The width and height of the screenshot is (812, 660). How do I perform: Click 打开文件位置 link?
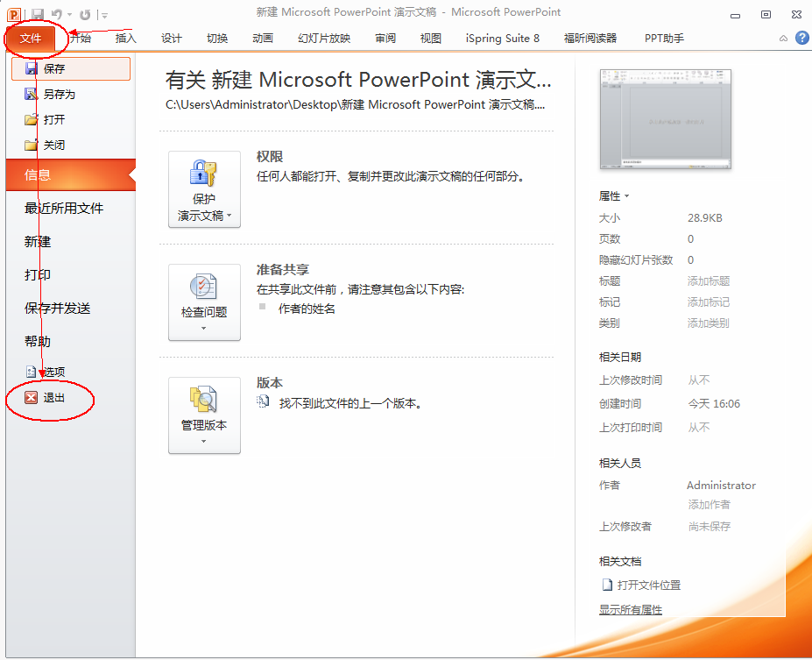click(x=641, y=585)
